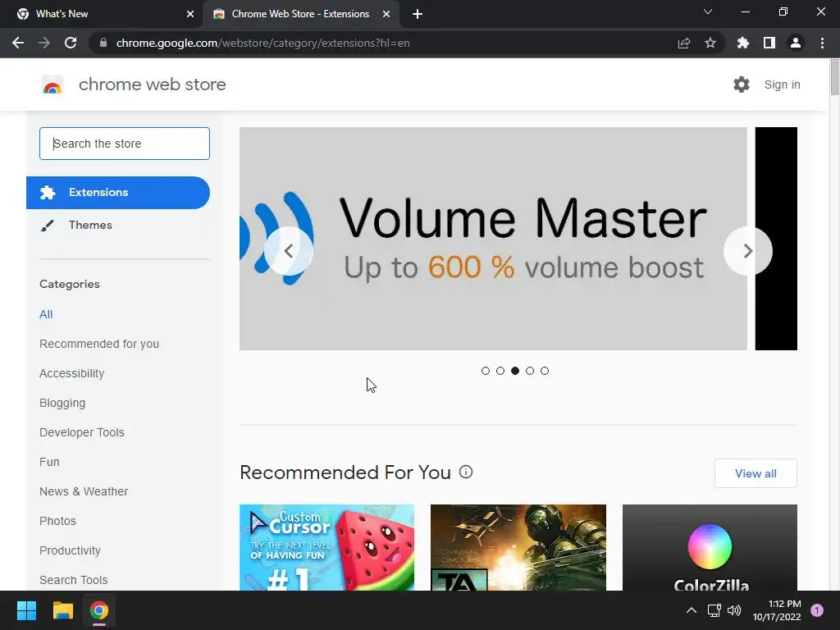Open a new tab with plus
This screenshot has height=630, width=840.
[418, 14]
